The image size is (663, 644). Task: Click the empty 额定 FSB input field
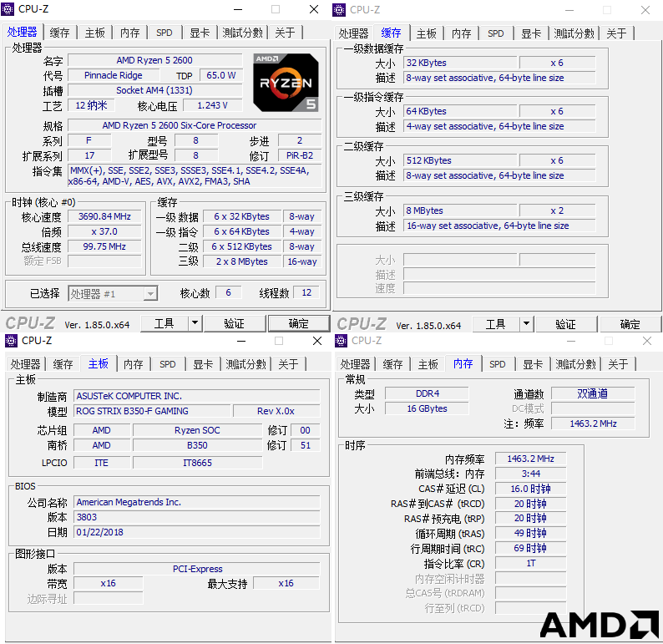pyautogui.click(x=104, y=261)
